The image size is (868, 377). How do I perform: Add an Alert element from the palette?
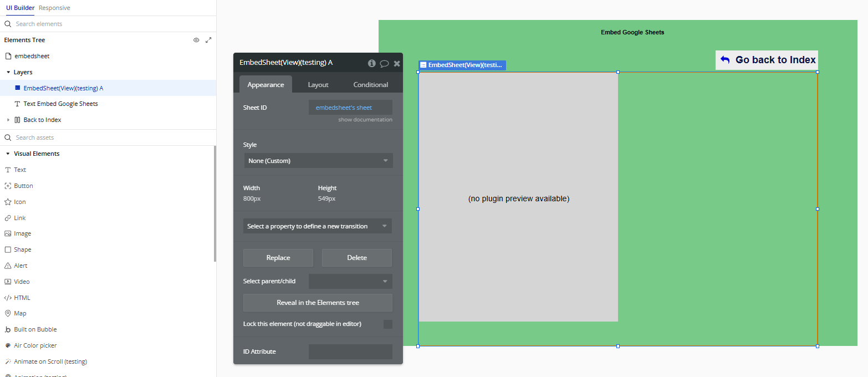21,266
